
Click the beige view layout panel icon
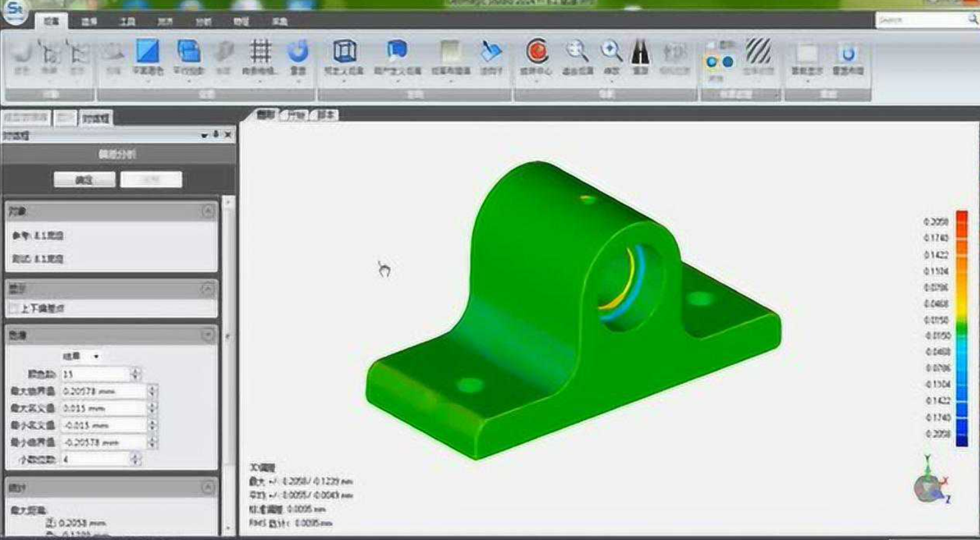(x=450, y=51)
